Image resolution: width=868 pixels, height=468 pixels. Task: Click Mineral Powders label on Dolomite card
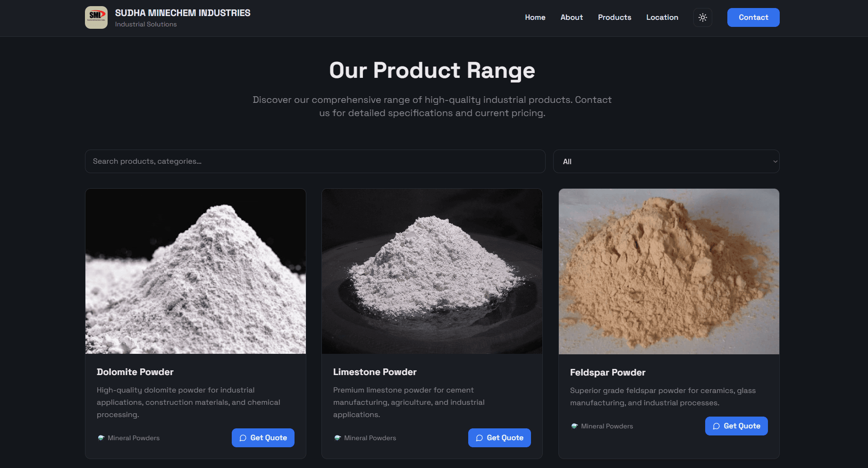coord(134,438)
